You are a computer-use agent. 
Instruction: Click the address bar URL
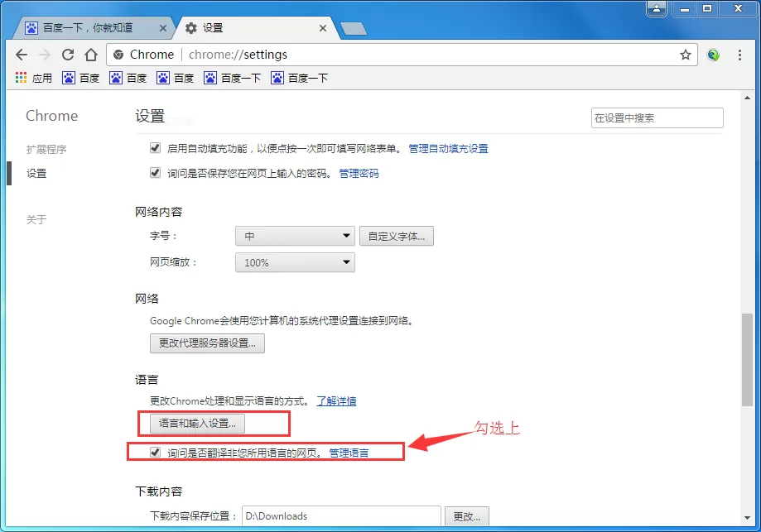[238, 55]
